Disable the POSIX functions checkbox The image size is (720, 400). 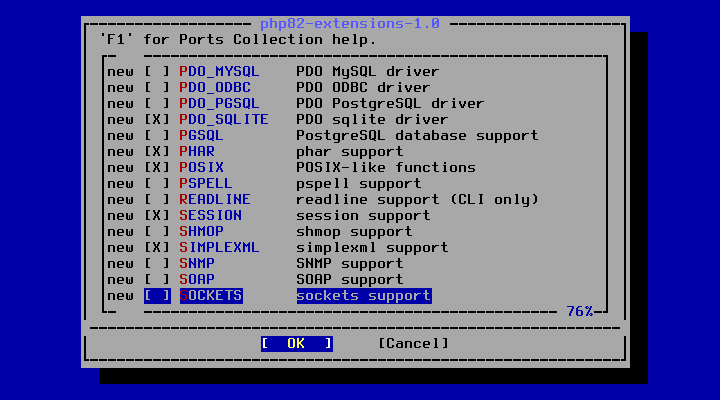[157, 168]
